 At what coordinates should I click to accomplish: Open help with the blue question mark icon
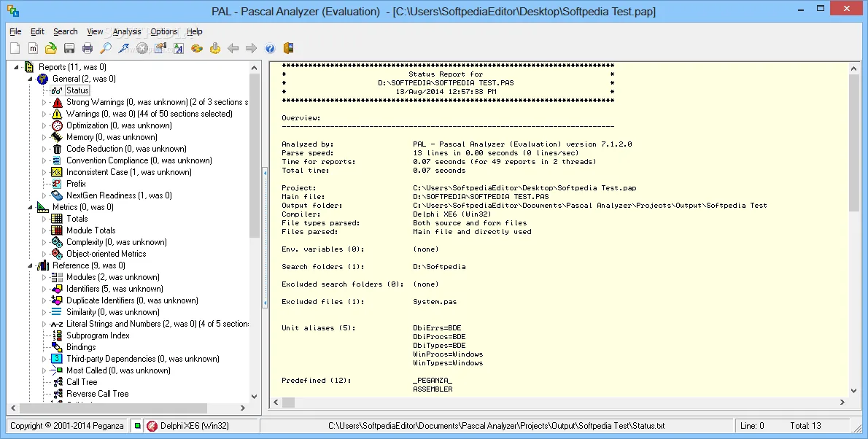(x=270, y=49)
